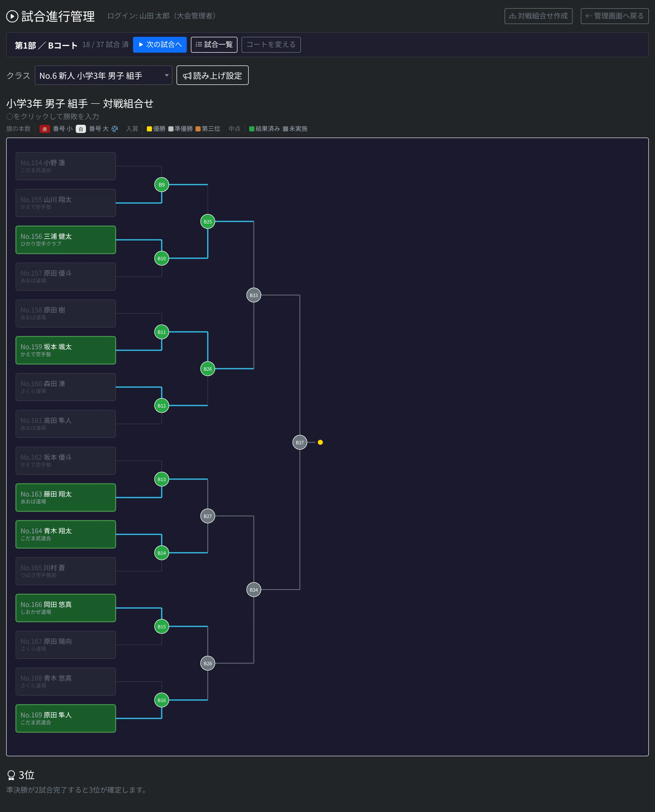Return via 管理画面へ戻る button

[x=615, y=16]
